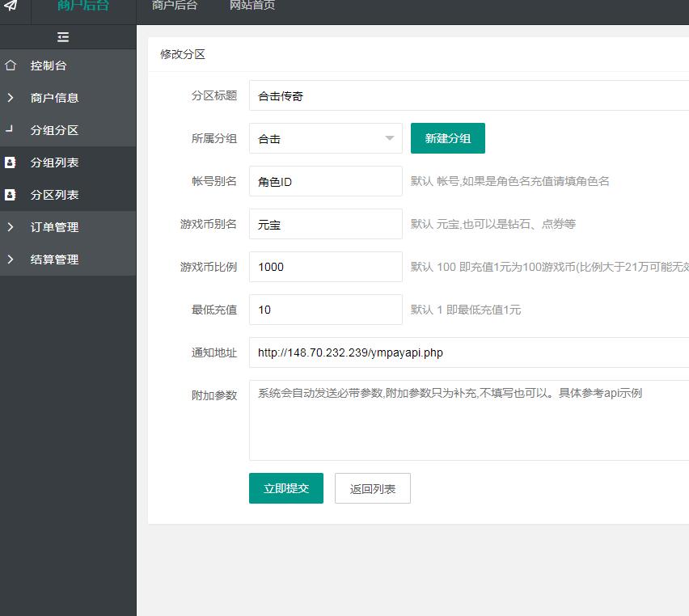689x616 pixels.
Task: Click the 通知地址 URL field
Action: 467,352
